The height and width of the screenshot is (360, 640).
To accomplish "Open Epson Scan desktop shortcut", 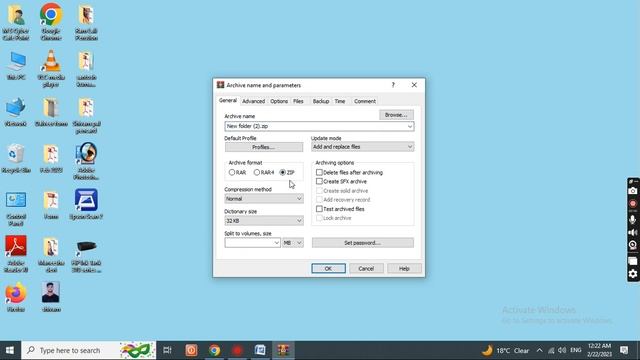I will tap(86, 204).
